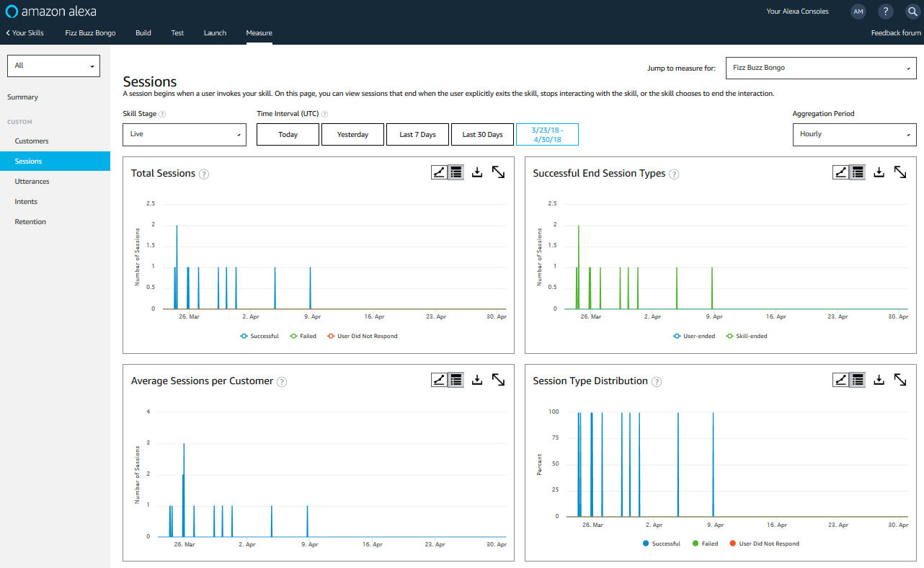Switch Total Sessions to table view

pyautogui.click(x=456, y=172)
